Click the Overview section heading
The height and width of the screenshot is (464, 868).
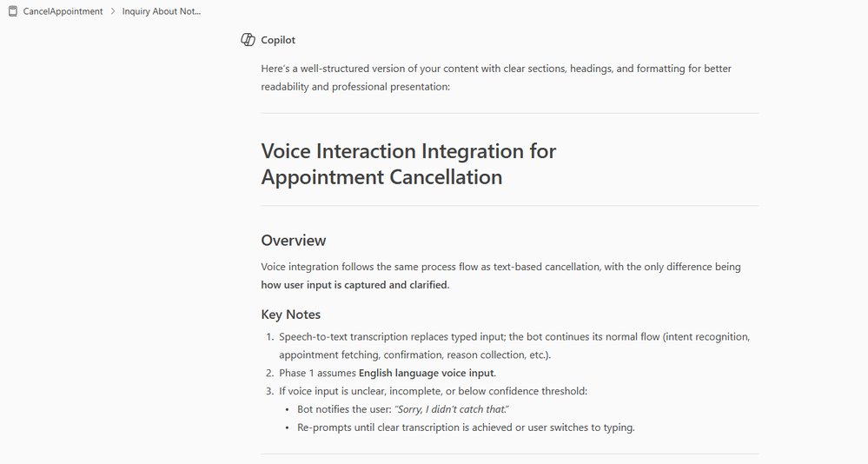[x=294, y=241]
